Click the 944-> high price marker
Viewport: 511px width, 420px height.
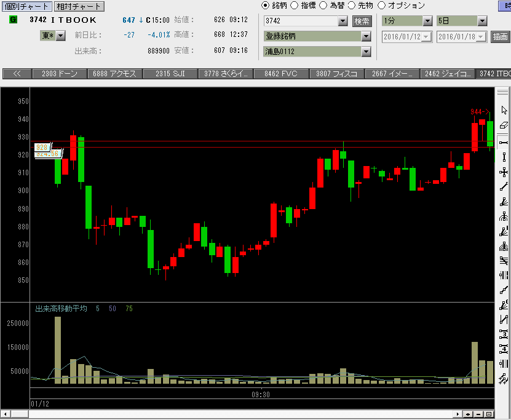pos(480,112)
